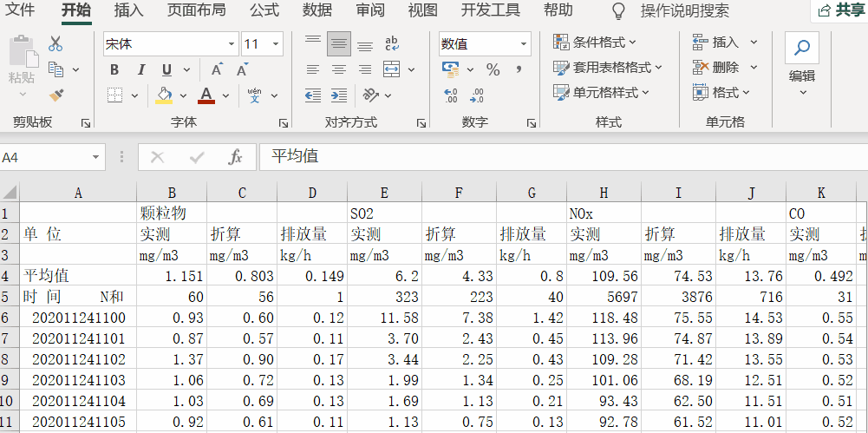Click the Cut scissors icon
Viewport: 868px width, 433px height.
55,43
